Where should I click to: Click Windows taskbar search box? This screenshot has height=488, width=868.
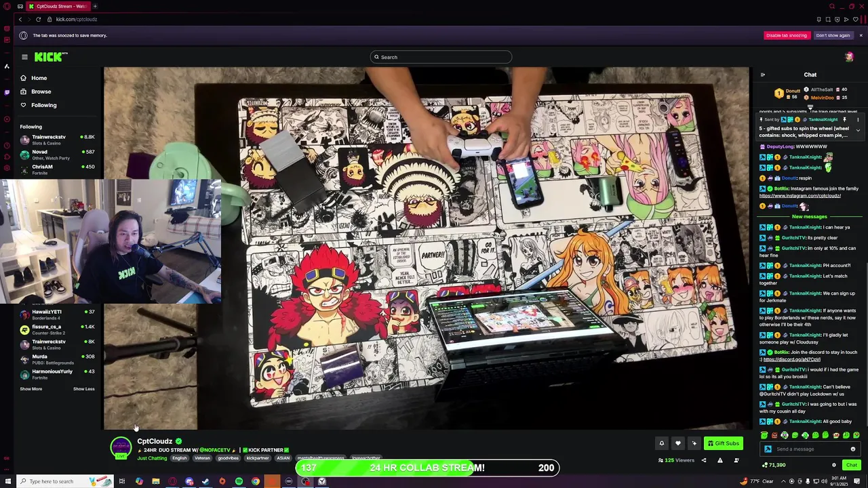point(64,482)
